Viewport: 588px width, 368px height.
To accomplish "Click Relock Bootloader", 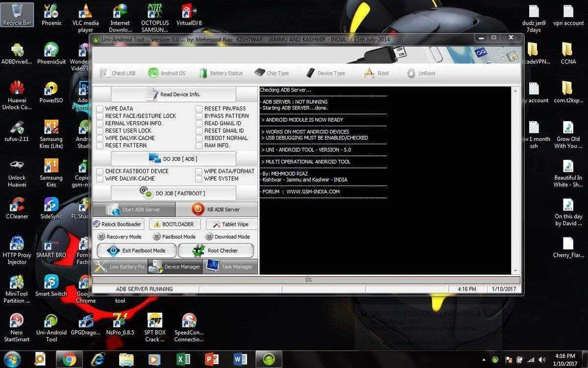I will (x=118, y=224).
